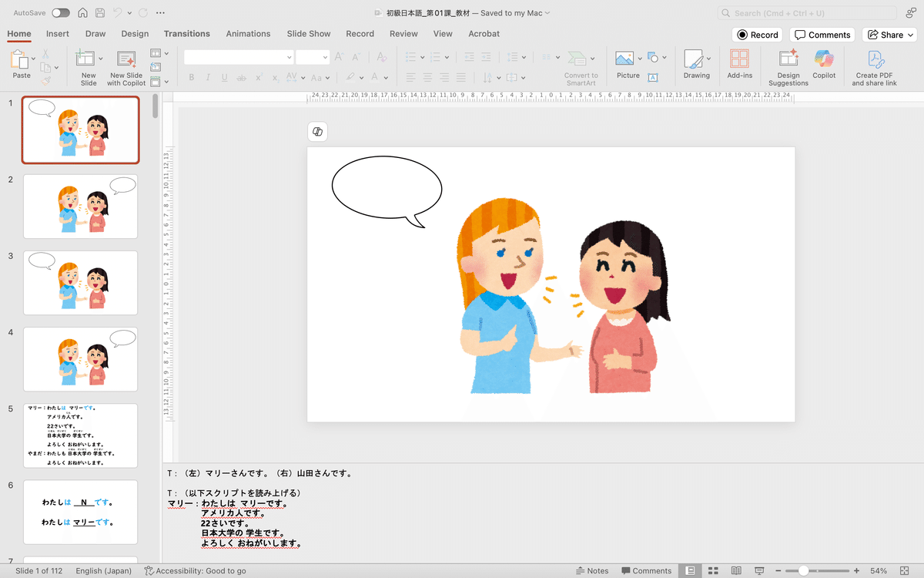Select slide 5 thumbnail in the sidebar

[x=80, y=435]
